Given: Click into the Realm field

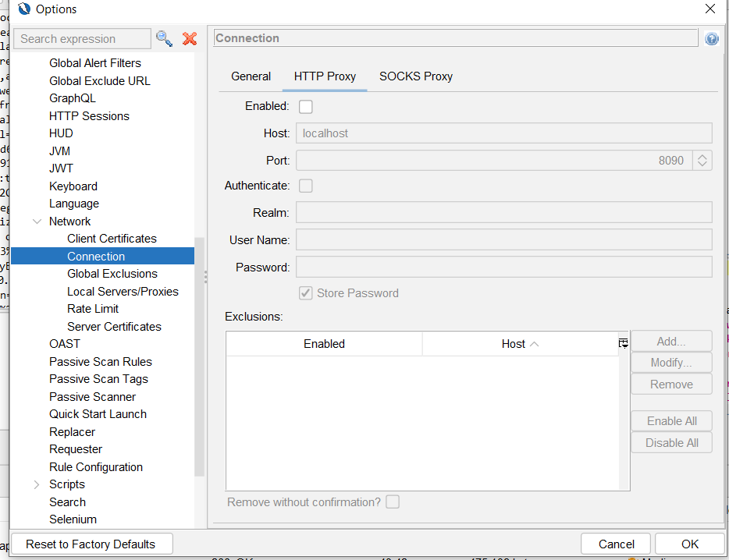Looking at the screenshot, I should coord(504,212).
